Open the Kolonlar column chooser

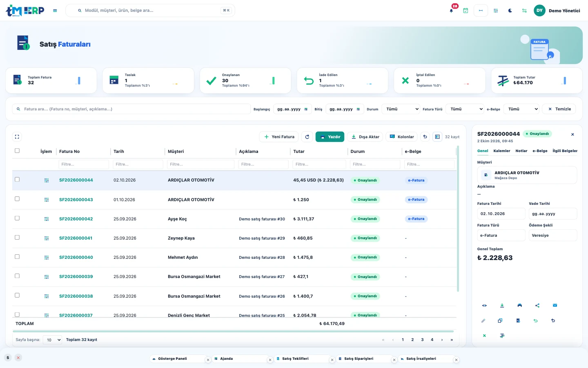(402, 137)
